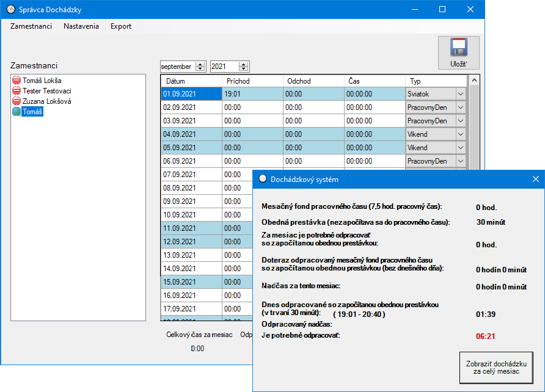Click the september month spinner arrows
545x392 pixels.
200,67
